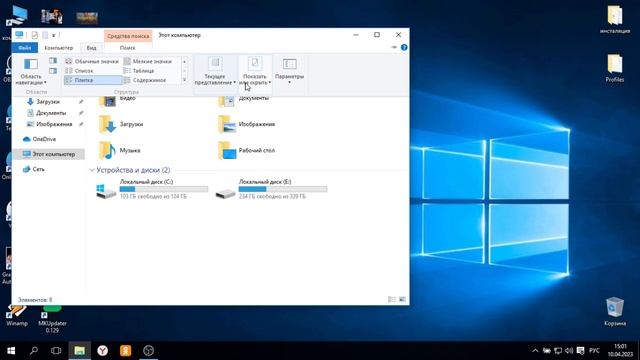Open Корзина recycle bin on desktop

pyautogui.click(x=615, y=311)
